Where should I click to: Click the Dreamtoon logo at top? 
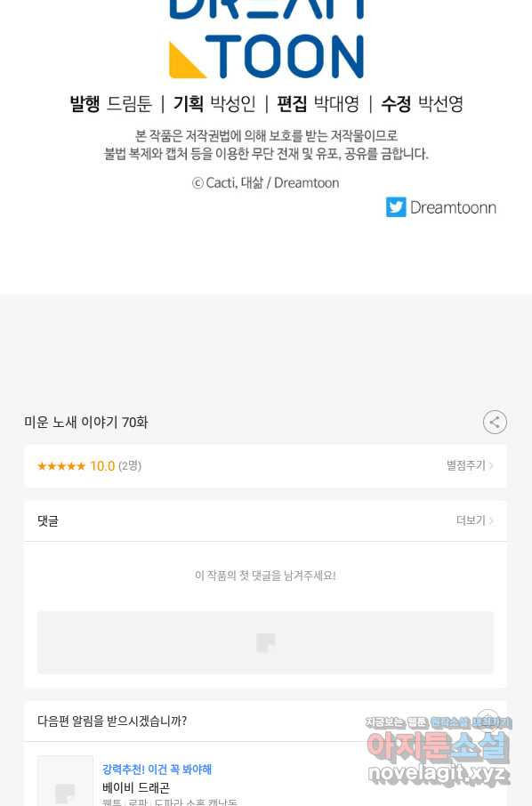(266, 39)
